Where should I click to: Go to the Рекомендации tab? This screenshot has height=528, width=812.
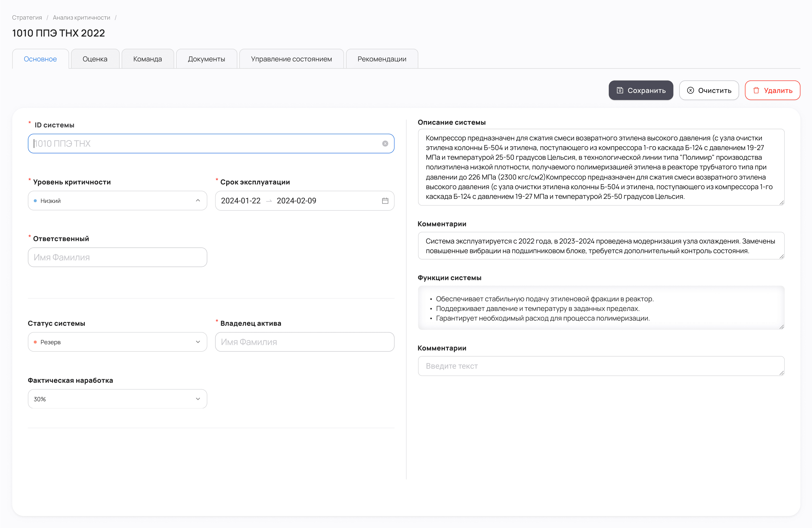coord(381,59)
